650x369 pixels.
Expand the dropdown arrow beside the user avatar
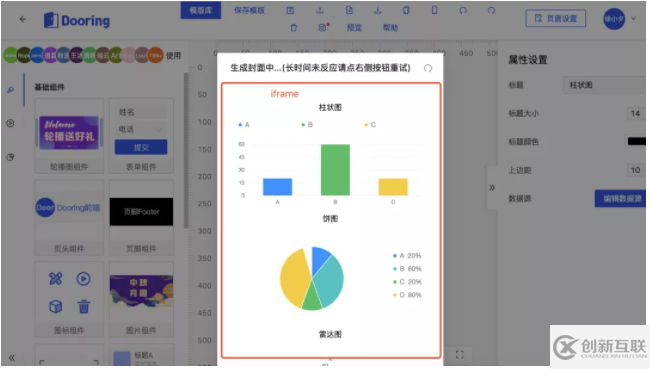tap(633, 18)
